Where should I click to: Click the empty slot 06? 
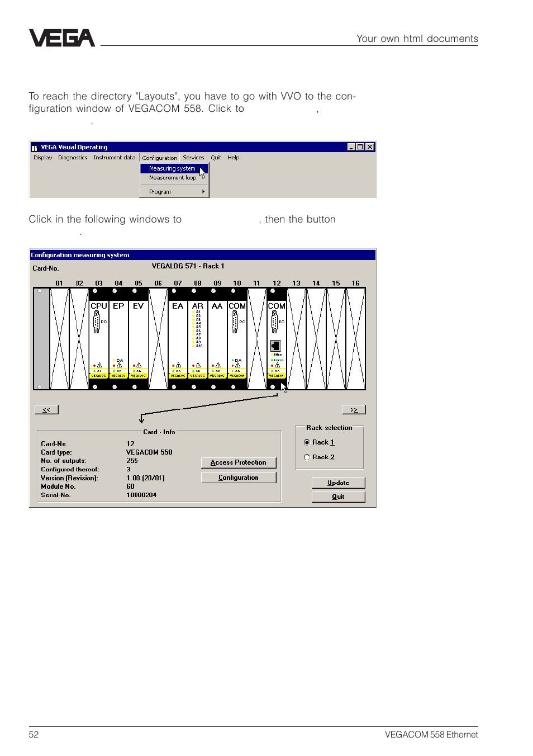point(158,339)
